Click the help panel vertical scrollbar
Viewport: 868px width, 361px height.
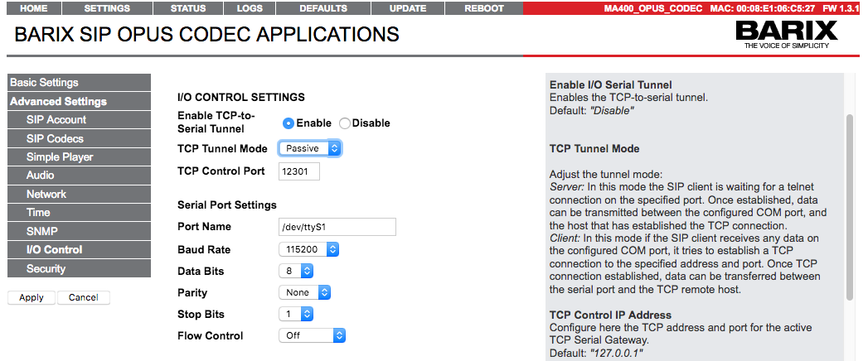849,207
